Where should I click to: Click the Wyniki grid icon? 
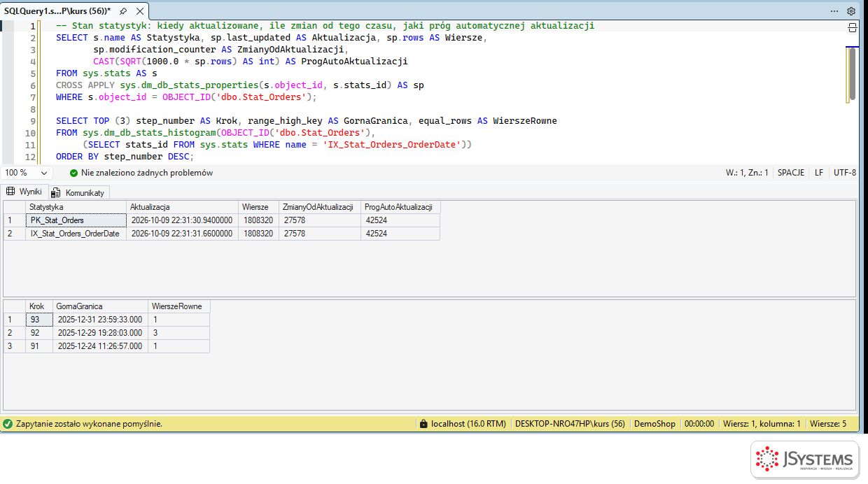point(10,192)
